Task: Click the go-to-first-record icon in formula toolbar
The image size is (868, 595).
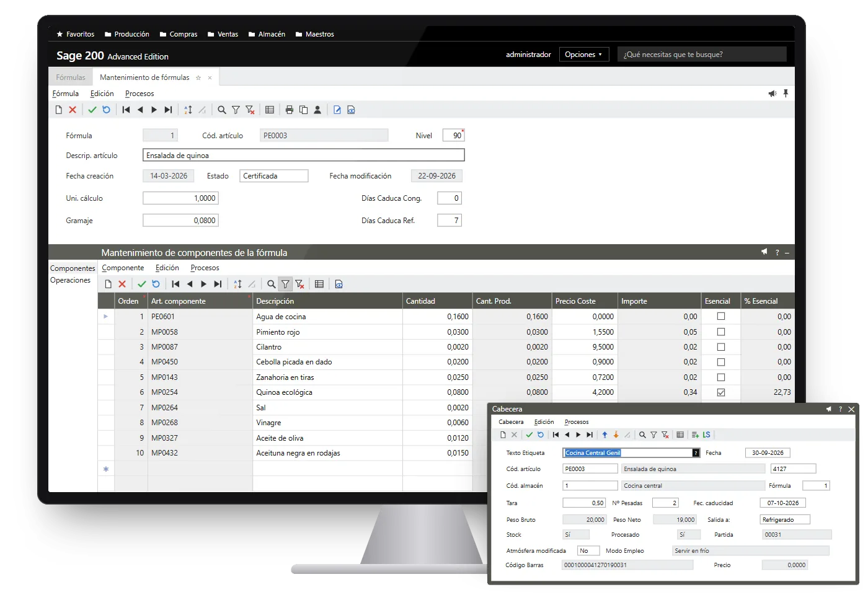Action: (x=126, y=110)
